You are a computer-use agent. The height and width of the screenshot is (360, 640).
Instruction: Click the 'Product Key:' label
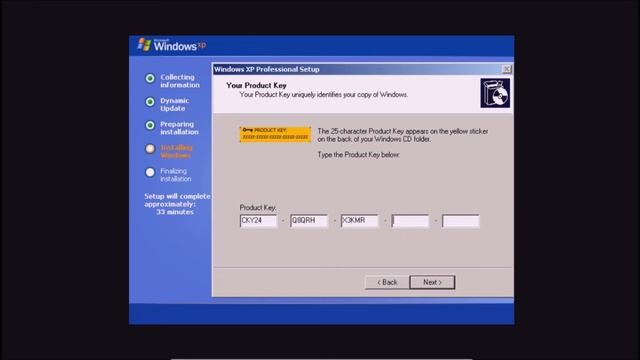pyautogui.click(x=258, y=207)
